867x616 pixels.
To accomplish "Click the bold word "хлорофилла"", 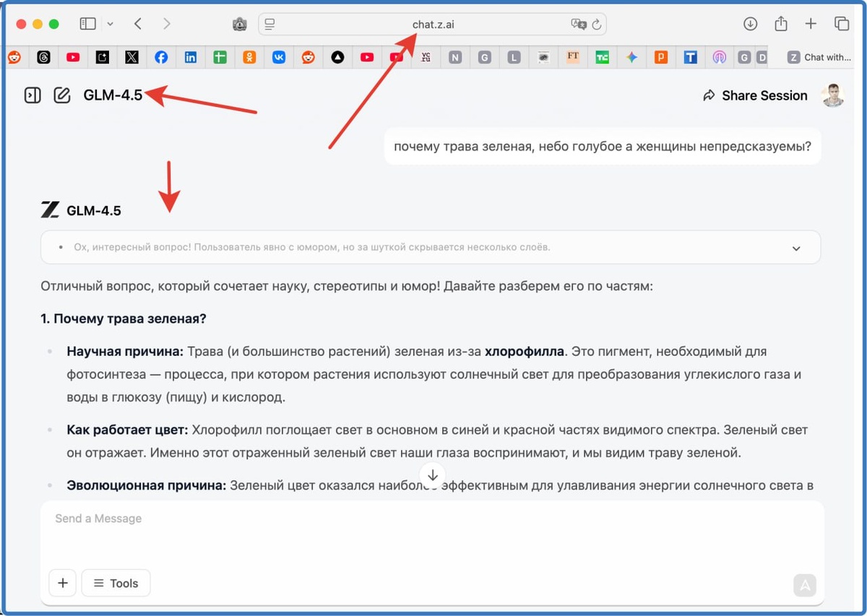I will [x=524, y=352].
